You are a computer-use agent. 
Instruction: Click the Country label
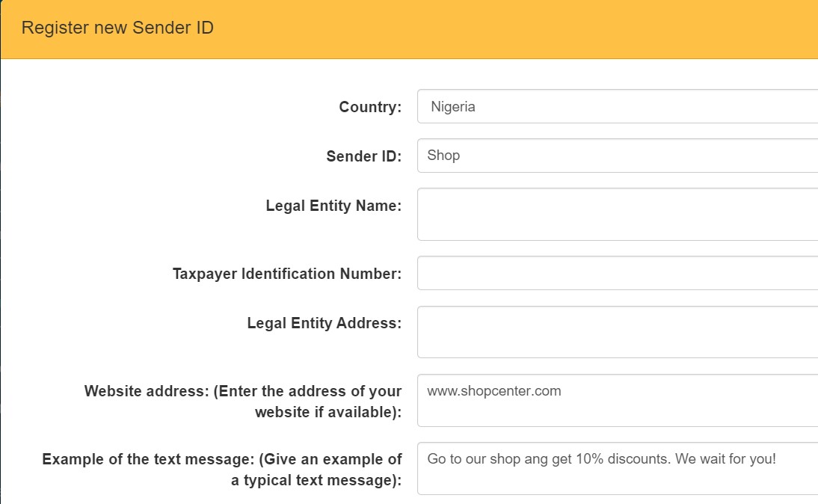369,107
